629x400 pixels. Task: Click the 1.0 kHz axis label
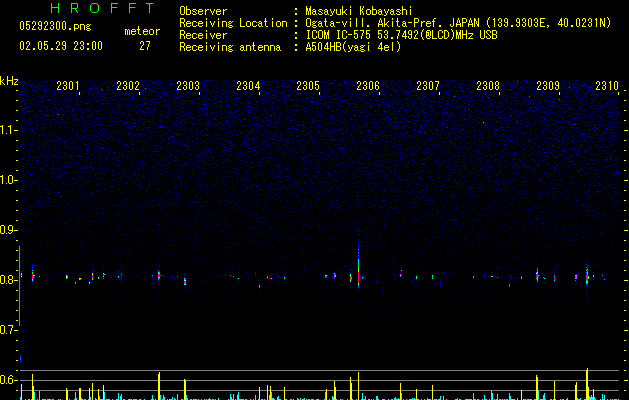tap(9, 180)
